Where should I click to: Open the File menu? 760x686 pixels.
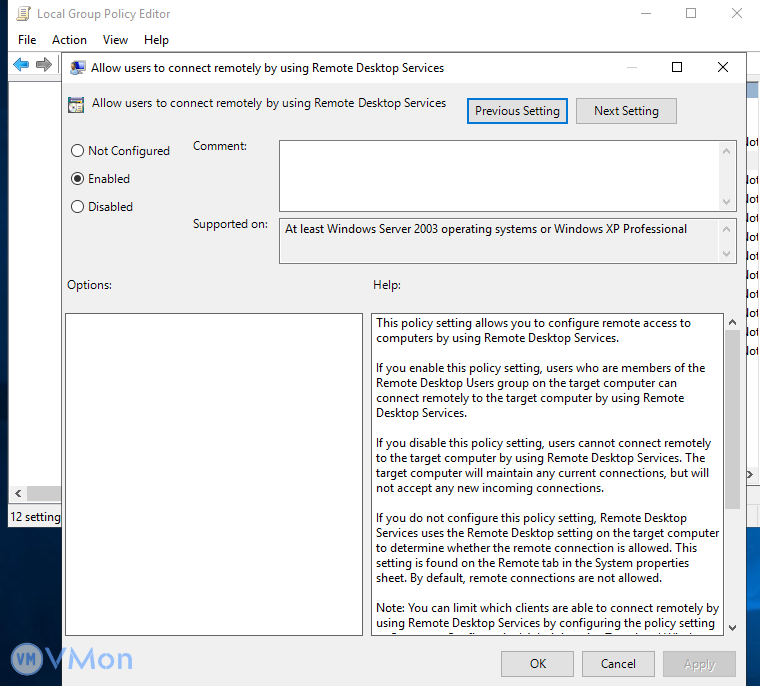(x=27, y=40)
